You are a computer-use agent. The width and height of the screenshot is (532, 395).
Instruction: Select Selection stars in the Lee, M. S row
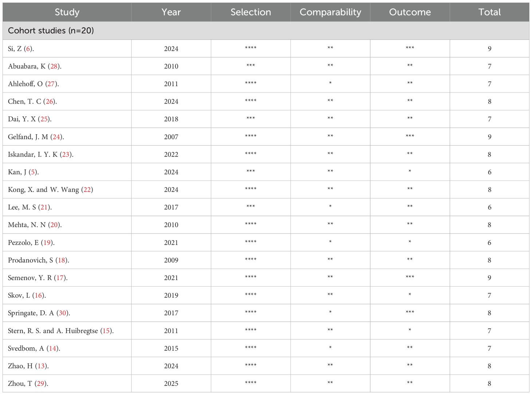coord(251,206)
